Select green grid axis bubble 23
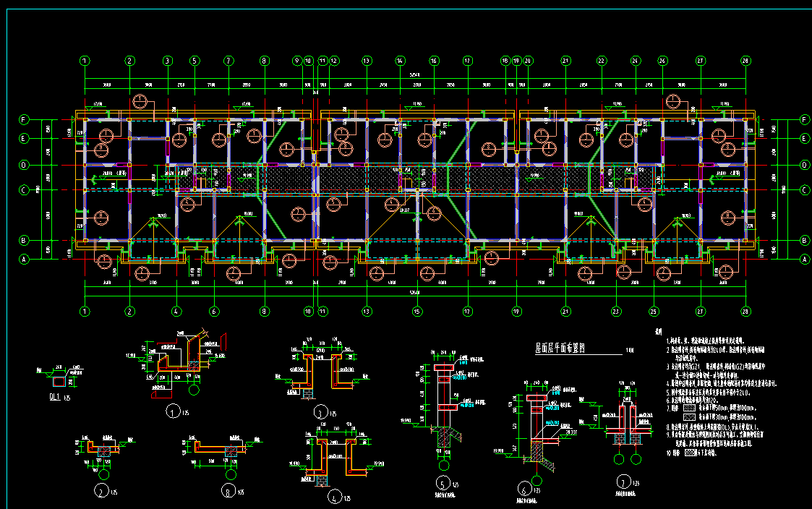Image resolution: width=812 pixels, height=509 pixels. pos(616,311)
